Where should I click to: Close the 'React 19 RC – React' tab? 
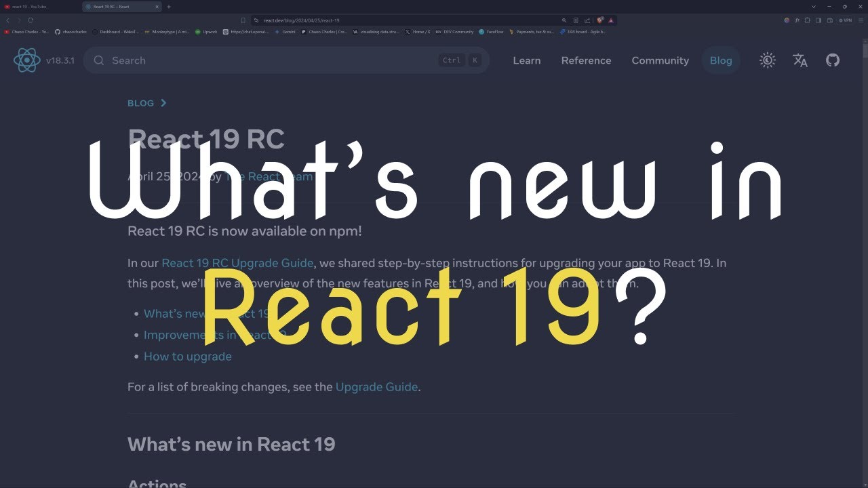pyautogui.click(x=157, y=7)
